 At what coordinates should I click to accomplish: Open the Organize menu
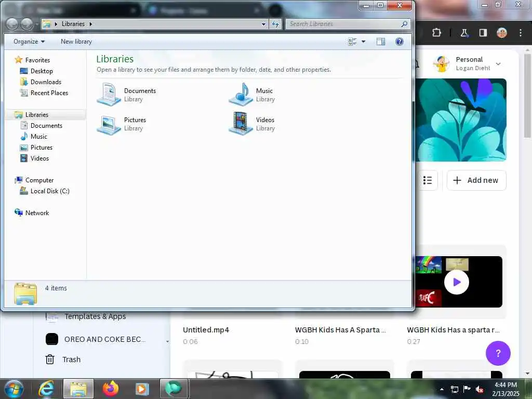tap(29, 42)
